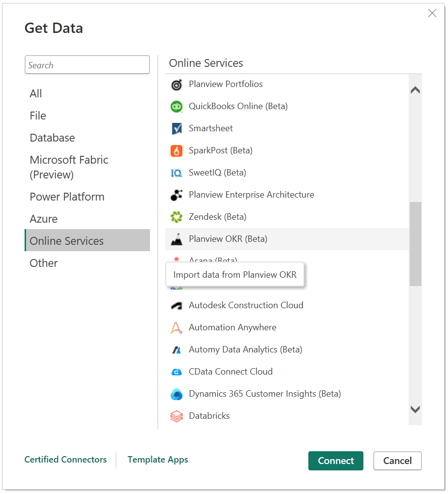
Task: Click the vertical scrollbar thumb
Action: [415, 243]
